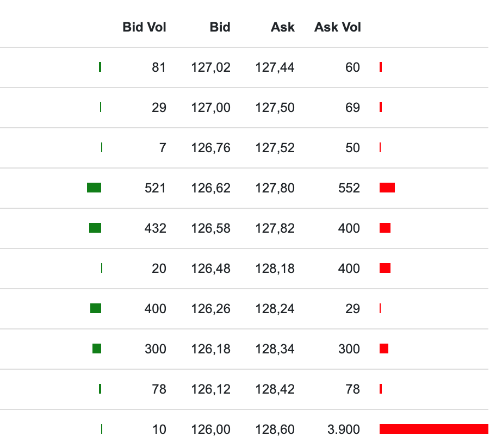This screenshot has width=496, height=448.
Task: Click the ask volume value 552
Action: point(349,188)
